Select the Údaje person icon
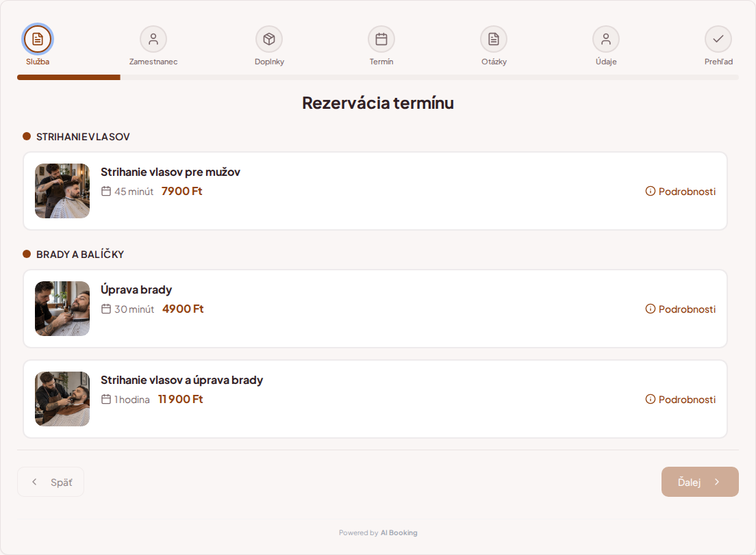Viewport: 756px width, 555px height. 606,39
